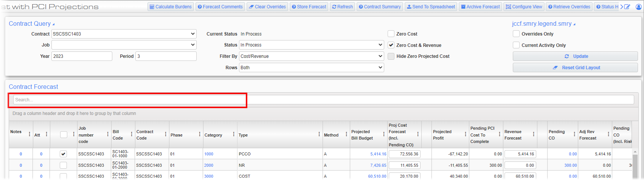
Task: Click the toolbar overflow arrow
Action: pyautogui.click(x=622, y=7)
